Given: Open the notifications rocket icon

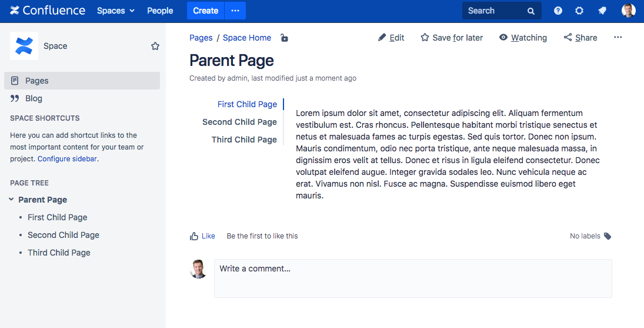Looking at the screenshot, I should (x=602, y=11).
